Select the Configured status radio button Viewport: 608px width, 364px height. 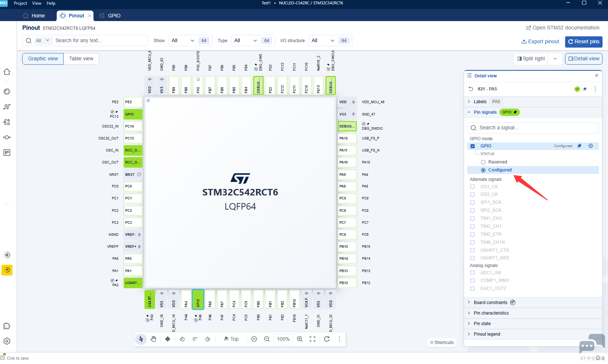point(483,170)
